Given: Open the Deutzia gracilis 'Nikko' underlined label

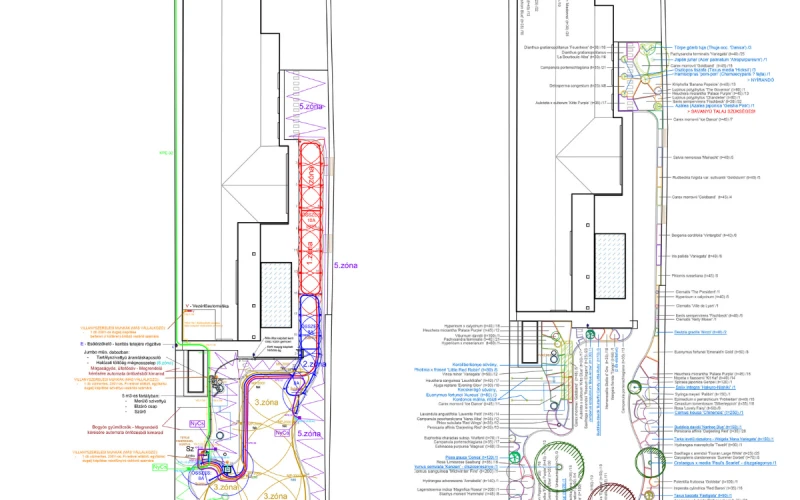Looking at the screenshot, I should (x=698, y=331).
